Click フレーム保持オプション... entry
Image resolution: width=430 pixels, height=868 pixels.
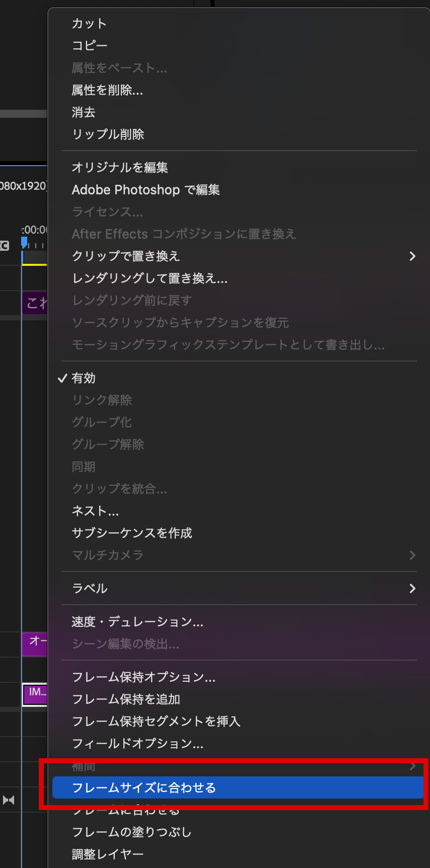click(x=144, y=677)
